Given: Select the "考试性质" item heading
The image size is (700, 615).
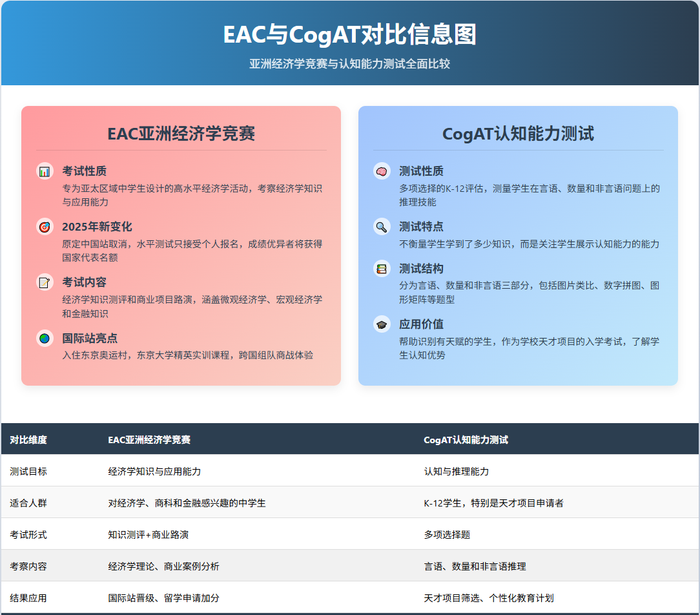Looking at the screenshot, I should click(85, 171).
